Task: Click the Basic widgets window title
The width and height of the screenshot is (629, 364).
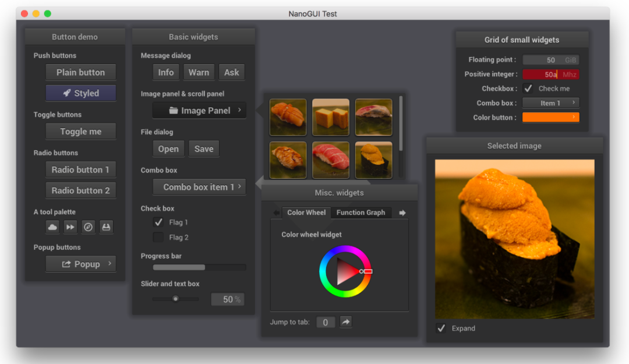Action: coord(193,37)
